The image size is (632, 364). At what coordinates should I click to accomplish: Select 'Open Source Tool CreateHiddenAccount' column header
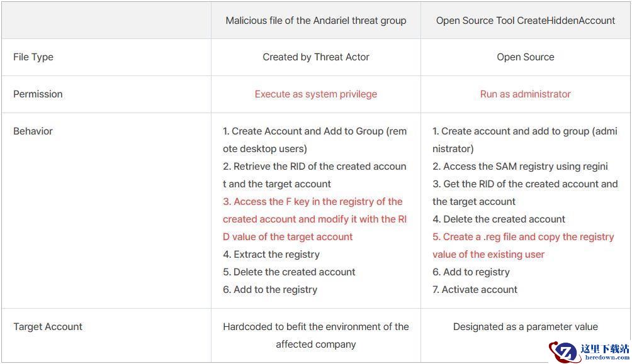[x=526, y=21]
